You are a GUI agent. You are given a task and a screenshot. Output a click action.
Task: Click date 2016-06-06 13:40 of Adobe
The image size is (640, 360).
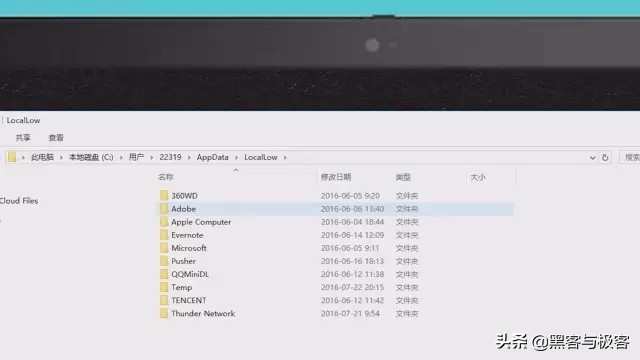click(352, 209)
